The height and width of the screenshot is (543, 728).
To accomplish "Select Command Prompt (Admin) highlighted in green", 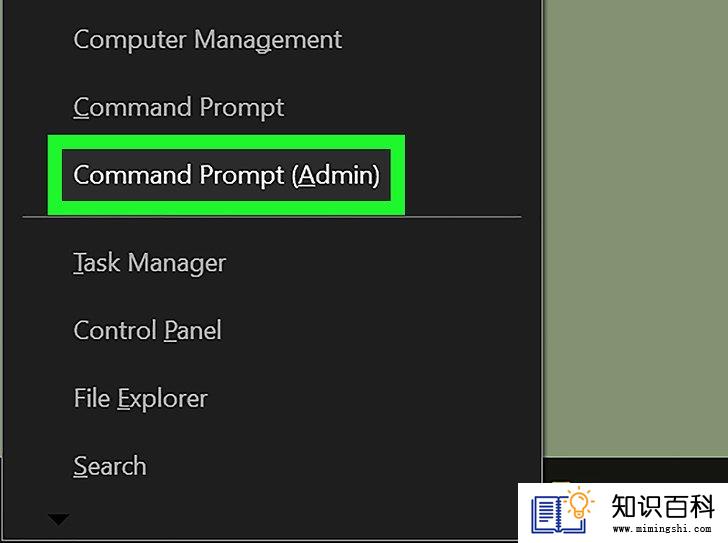I will pos(226,175).
